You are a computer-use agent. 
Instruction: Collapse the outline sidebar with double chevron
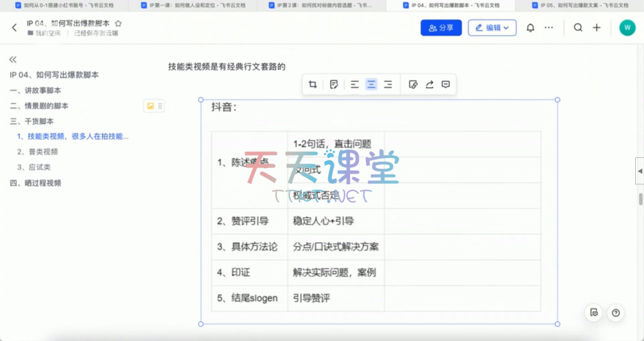13,60
